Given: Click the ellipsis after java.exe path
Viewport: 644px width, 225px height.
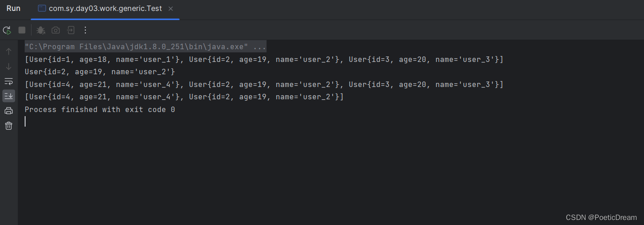Looking at the screenshot, I should pos(259,47).
